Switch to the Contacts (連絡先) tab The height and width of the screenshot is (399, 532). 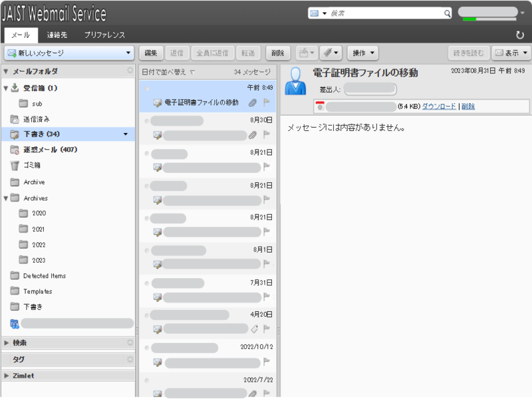pyautogui.click(x=57, y=35)
